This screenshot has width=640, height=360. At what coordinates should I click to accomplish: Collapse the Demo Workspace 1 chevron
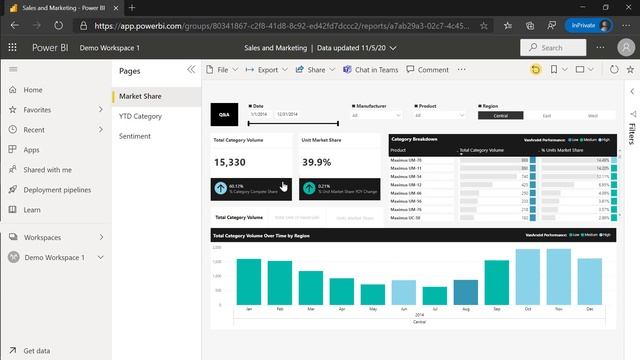pyautogui.click(x=100, y=258)
